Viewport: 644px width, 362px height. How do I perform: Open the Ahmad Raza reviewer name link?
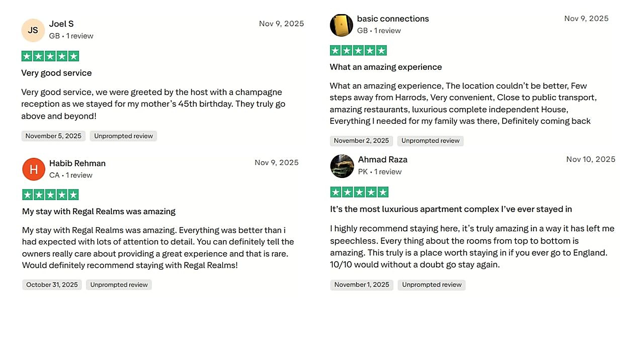(383, 160)
